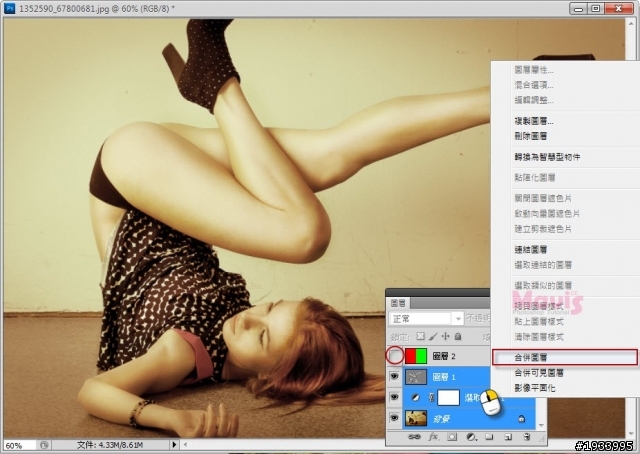Click the horizontal scrollbar left arrow
Image resolution: width=640 pixels, height=454 pixels.
point(185,444)
